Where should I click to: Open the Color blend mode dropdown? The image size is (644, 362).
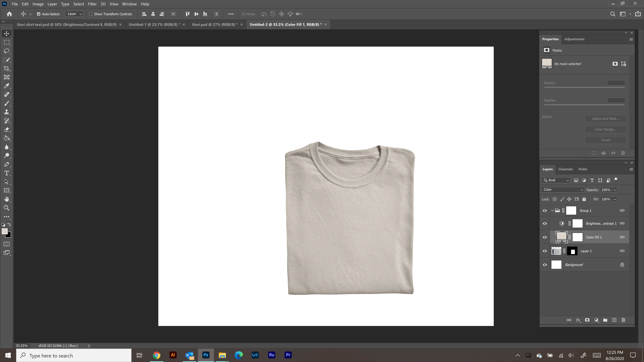[x=562, y=190]
